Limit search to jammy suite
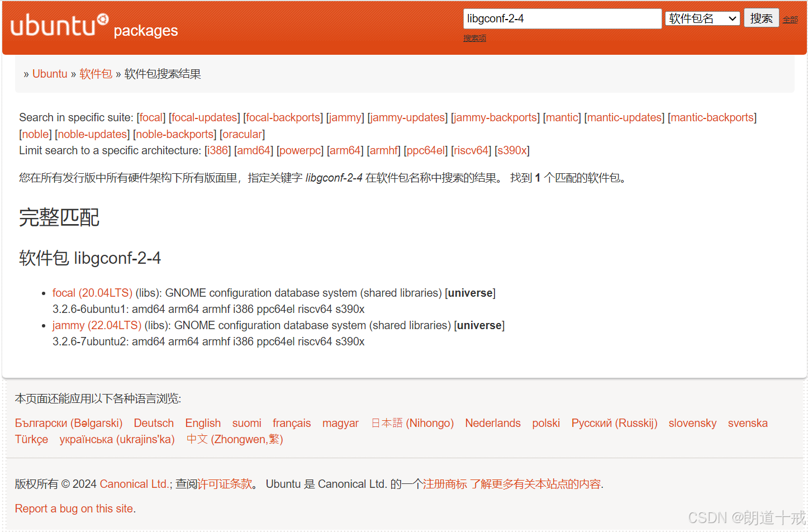808x532 pixels. (345, 117)
